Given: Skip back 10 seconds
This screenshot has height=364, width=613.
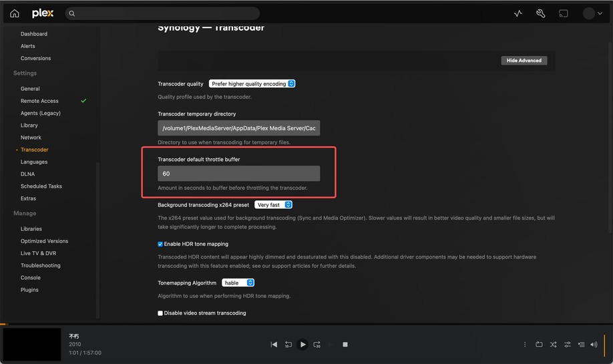Looking at the screenshot, I should pyautogui.click(x=288, y=345).
